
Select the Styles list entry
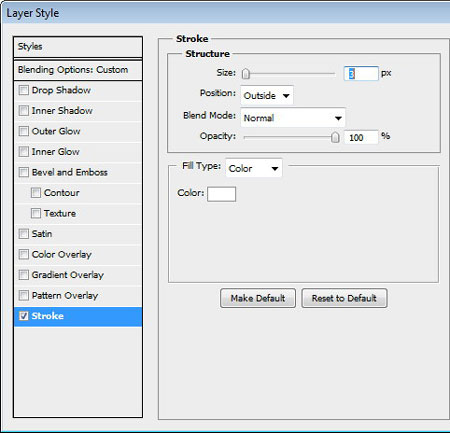(78, 47)
